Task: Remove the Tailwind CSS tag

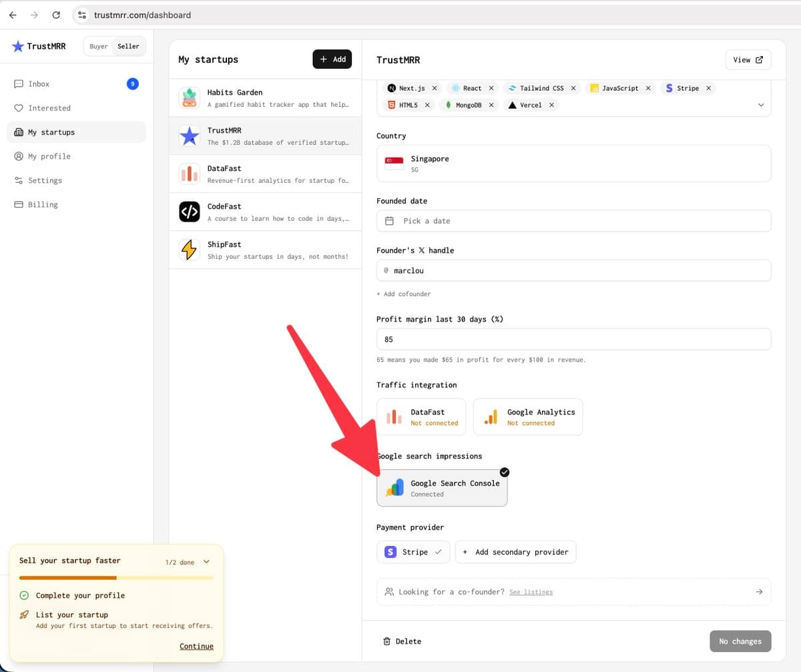Action: [x=573, y=88]
